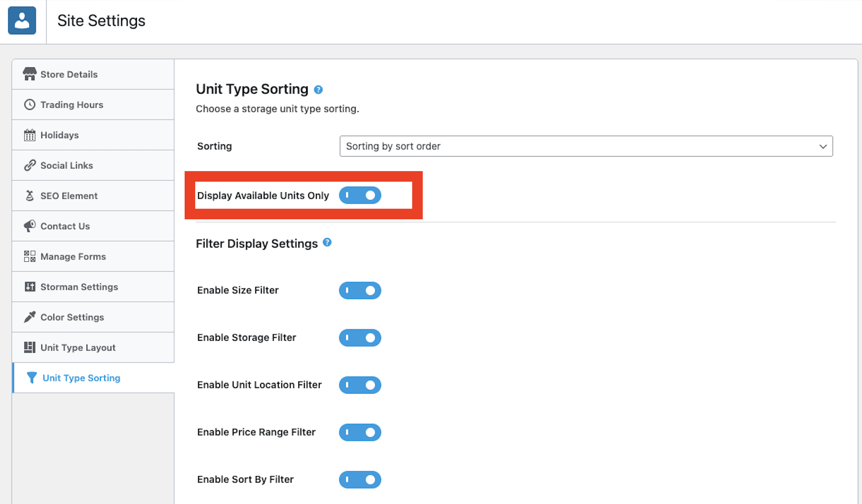
Task: Click the Trading Hours clock icon
Action: click(29, 105)
